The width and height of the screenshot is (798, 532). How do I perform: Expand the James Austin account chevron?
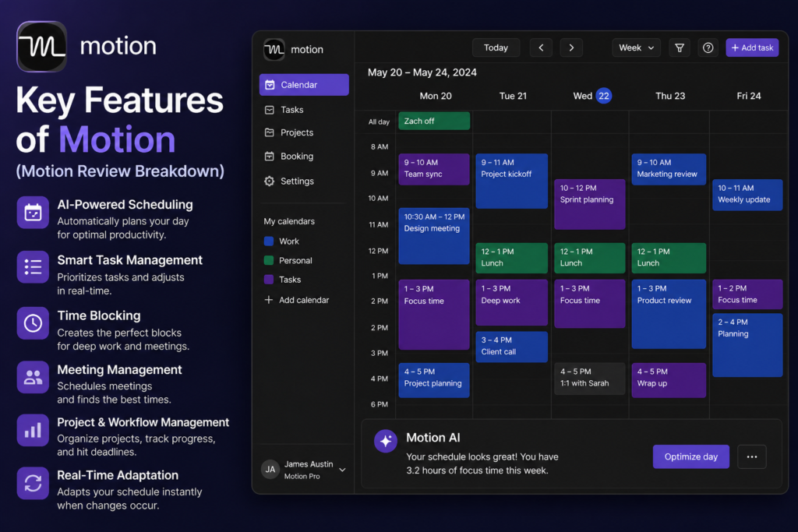coord(343,470)
